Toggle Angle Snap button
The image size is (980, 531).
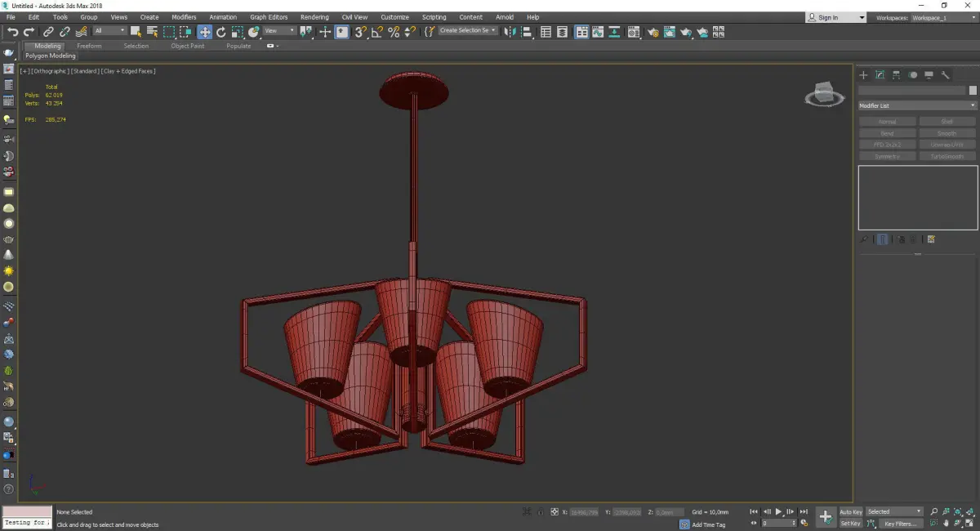click(x=377, y=32)
